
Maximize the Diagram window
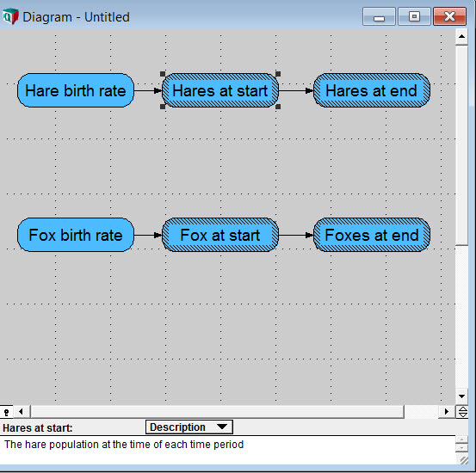click(414, 16)
